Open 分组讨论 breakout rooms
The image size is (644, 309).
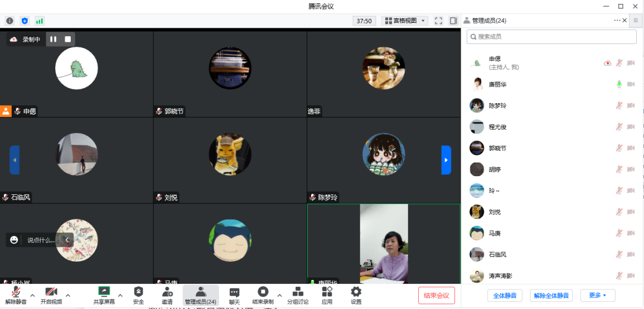pos(298,295)
